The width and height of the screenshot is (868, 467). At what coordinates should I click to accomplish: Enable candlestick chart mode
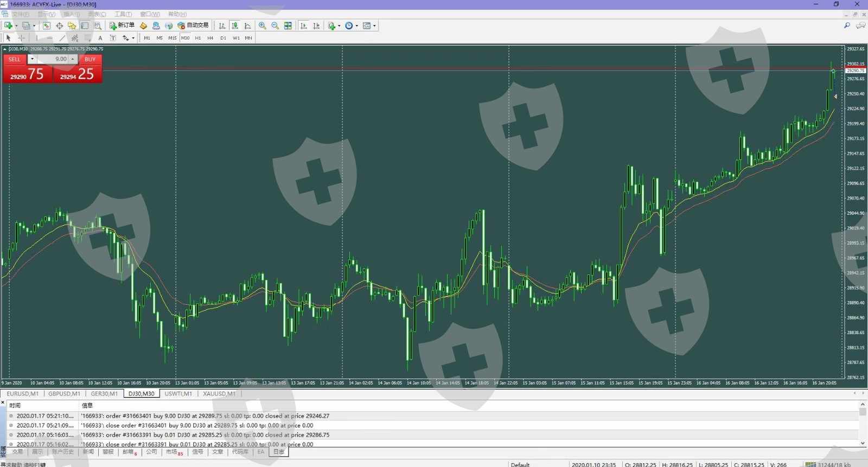pos(235,25)
